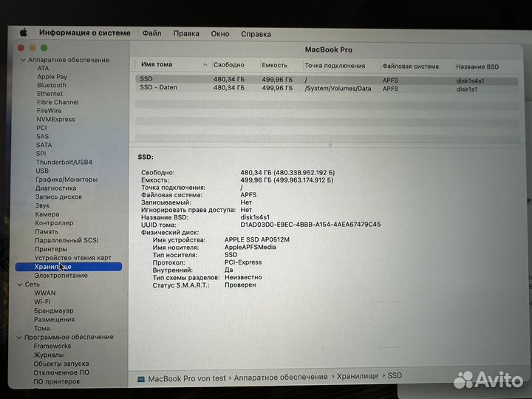Select Камера in the sidebar
Screen dimensions: 532x399
47,214
